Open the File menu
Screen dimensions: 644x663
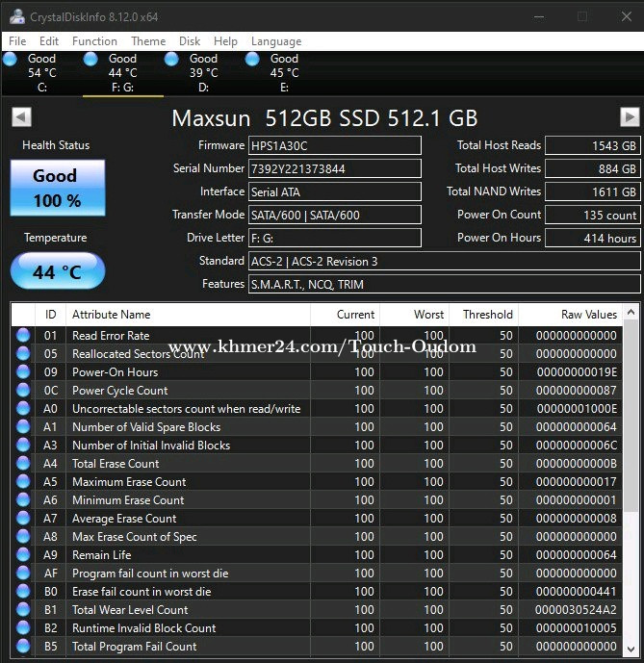17,41
